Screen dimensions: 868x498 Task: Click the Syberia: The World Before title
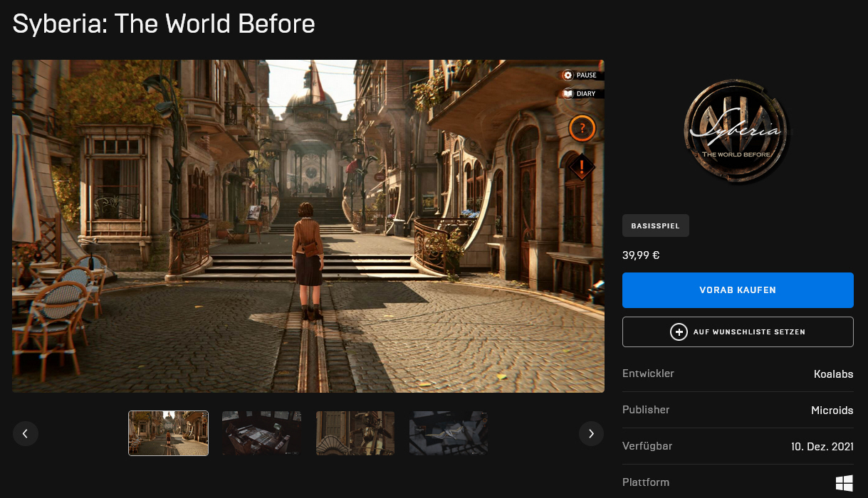click(x=164, y=24)
